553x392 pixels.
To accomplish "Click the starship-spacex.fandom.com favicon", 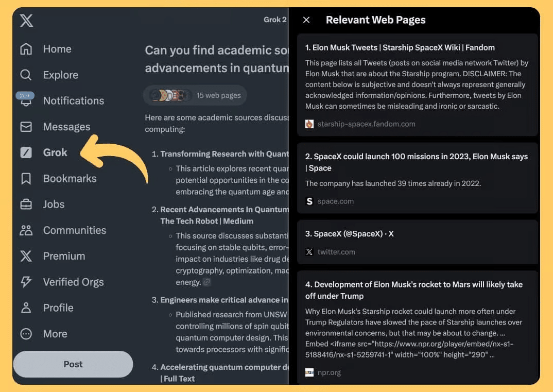I will (309, 124).
